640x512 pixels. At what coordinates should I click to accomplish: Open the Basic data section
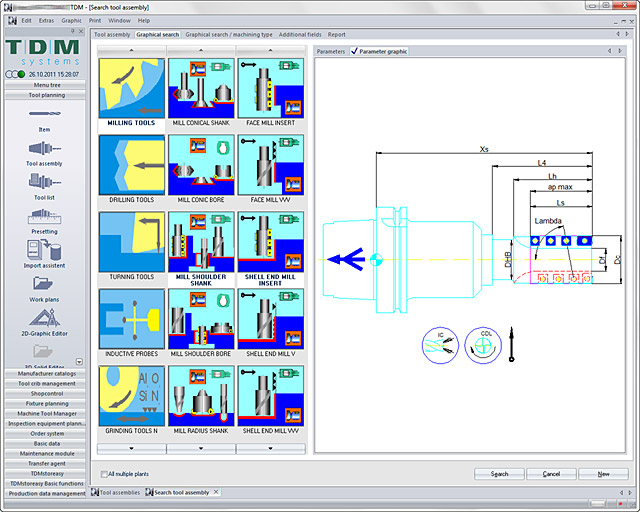tap(45, 443)
